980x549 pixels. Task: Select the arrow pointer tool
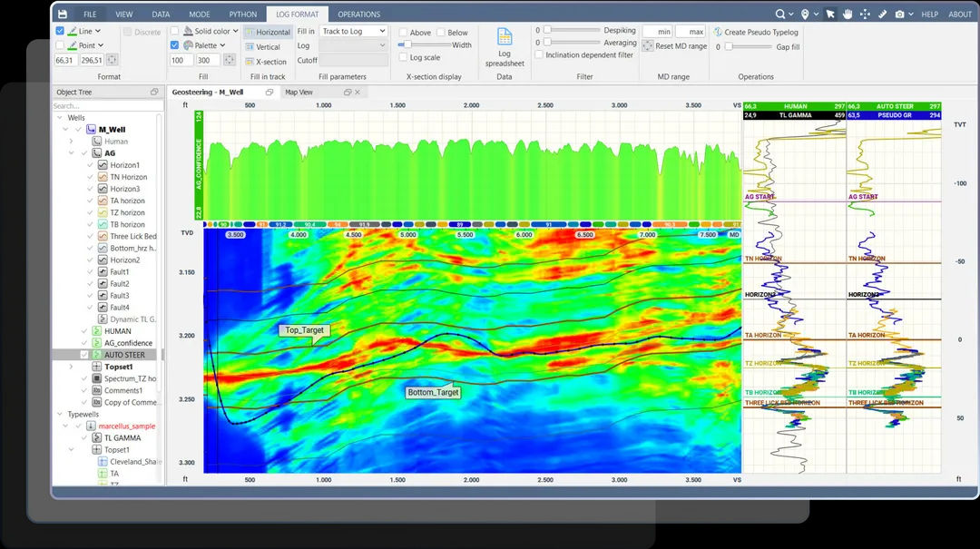click(830, 14)
